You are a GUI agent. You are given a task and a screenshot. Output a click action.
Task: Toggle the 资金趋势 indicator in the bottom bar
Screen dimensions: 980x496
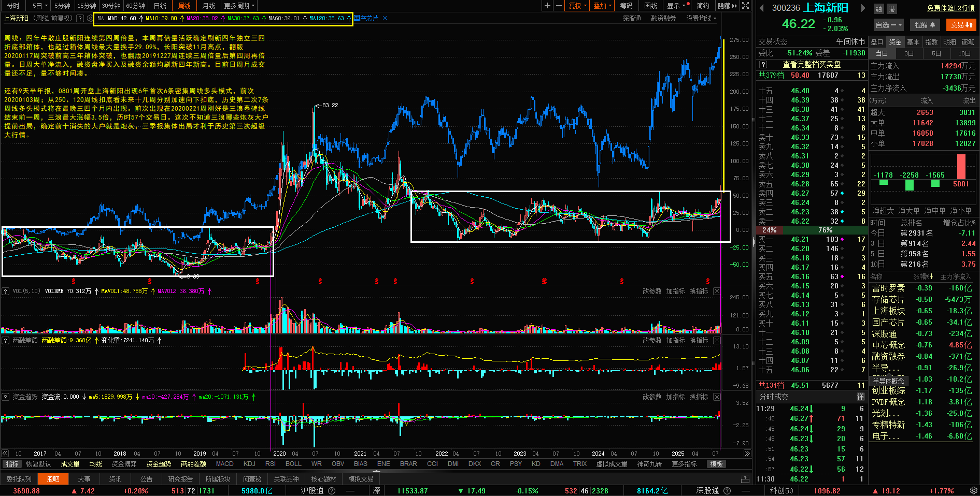point(159,464)
